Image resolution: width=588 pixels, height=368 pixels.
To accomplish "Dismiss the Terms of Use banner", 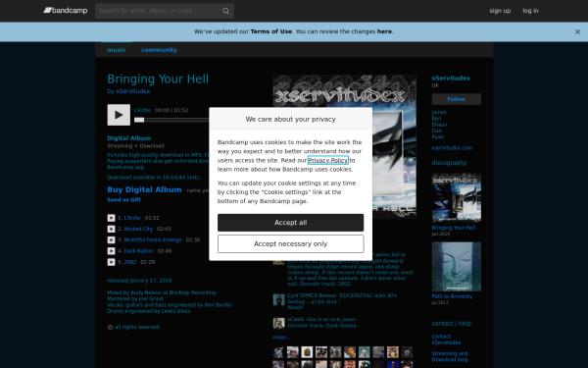I will [577, 32].
